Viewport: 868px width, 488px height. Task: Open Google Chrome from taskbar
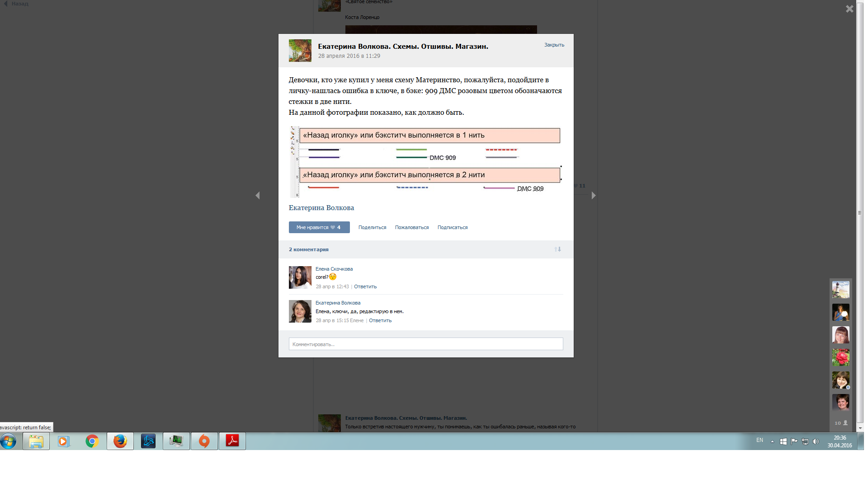point(92,441)
